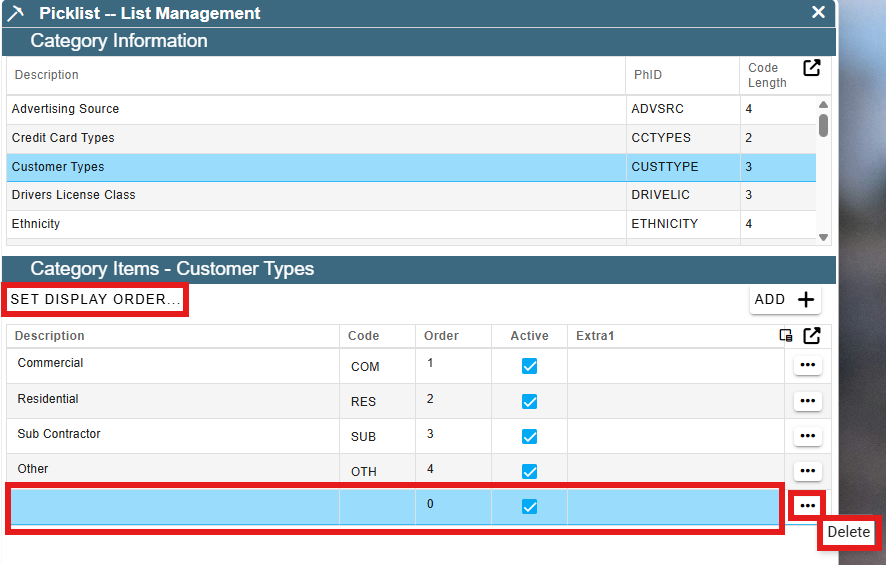Viewport: 886px width, 565px height.
Task: Open the more menu for the blank new row
Action: [807, 506]
